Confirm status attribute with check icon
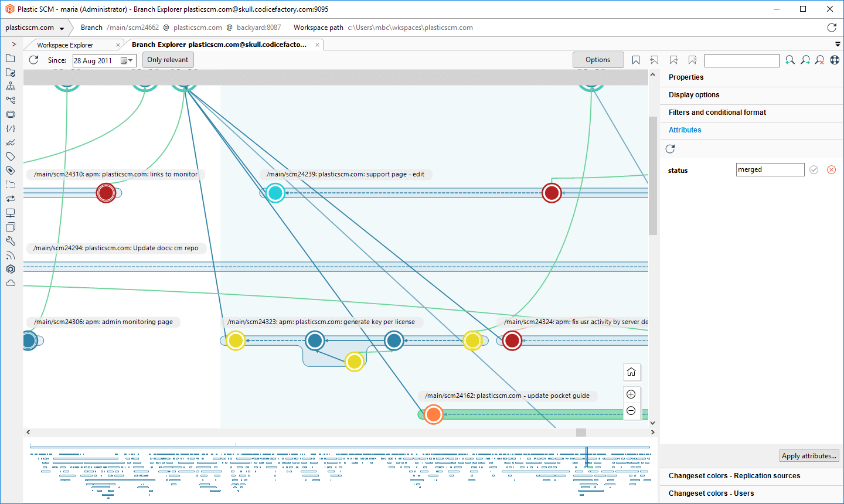This screenshot has height=504, width=844. point(814,169)
